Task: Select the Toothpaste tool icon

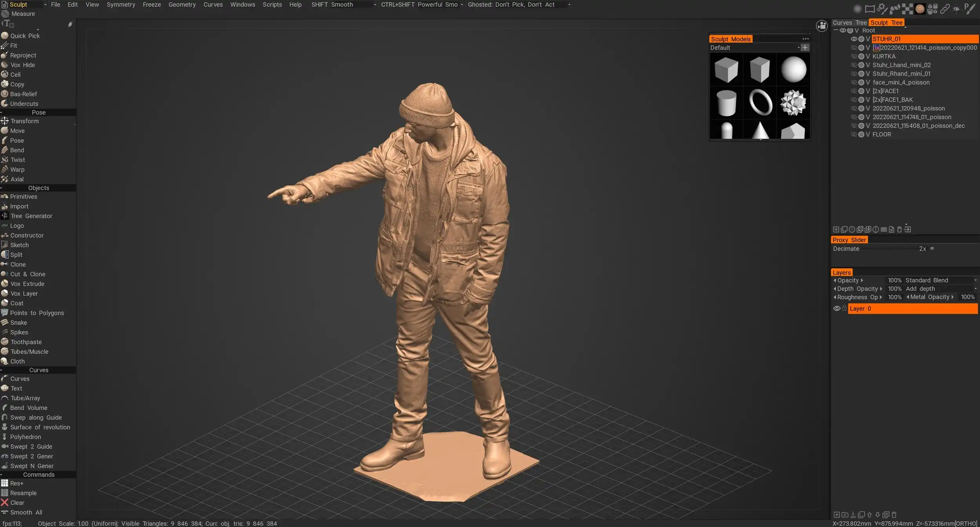Action: click(5, 342)
